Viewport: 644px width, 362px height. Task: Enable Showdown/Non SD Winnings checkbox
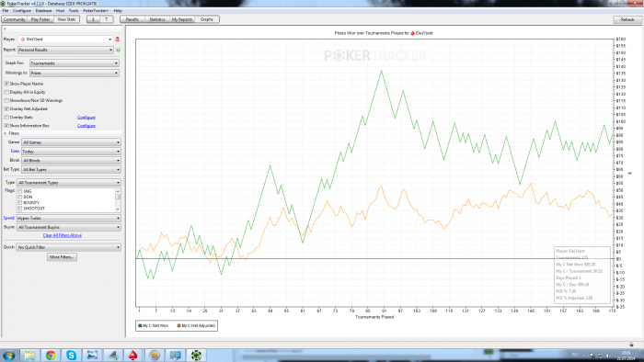click(x=6, y=100)
